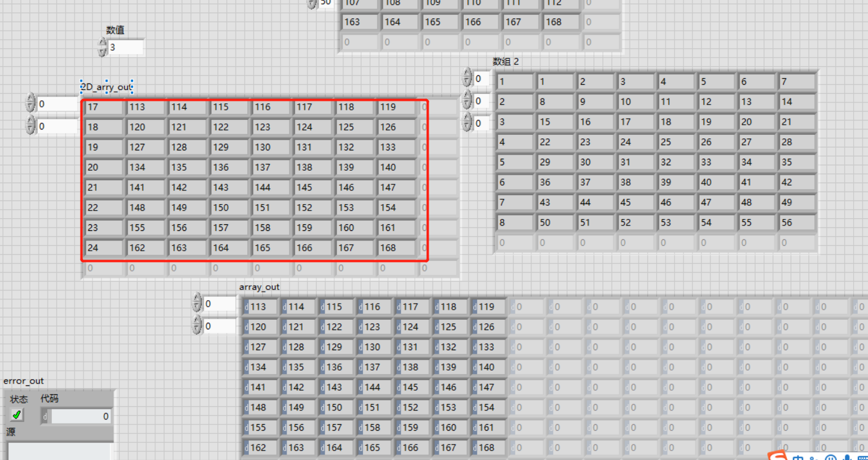This screenshot has width=868, height=460.
Task: Select the 数组 2 label
Action: [x=506, y=61]
